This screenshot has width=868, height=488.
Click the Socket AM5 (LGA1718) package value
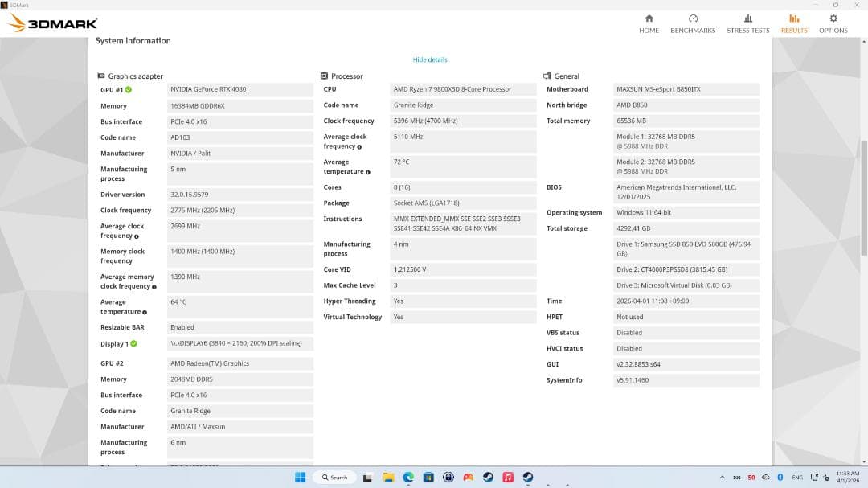[x=463, y=203]
